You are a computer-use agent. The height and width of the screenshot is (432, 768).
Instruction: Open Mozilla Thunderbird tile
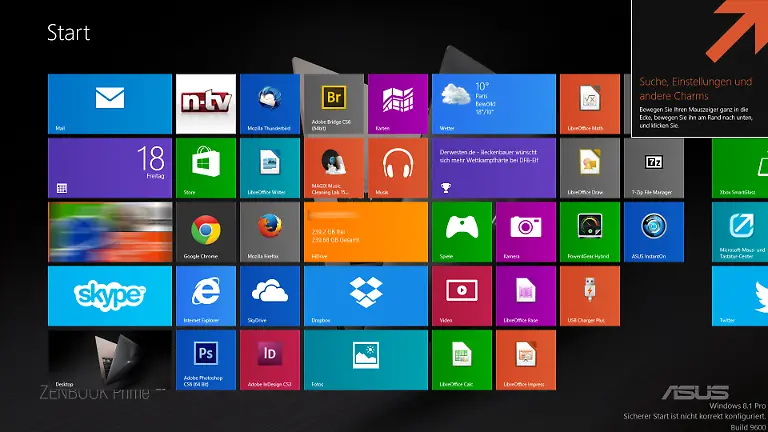269,103
